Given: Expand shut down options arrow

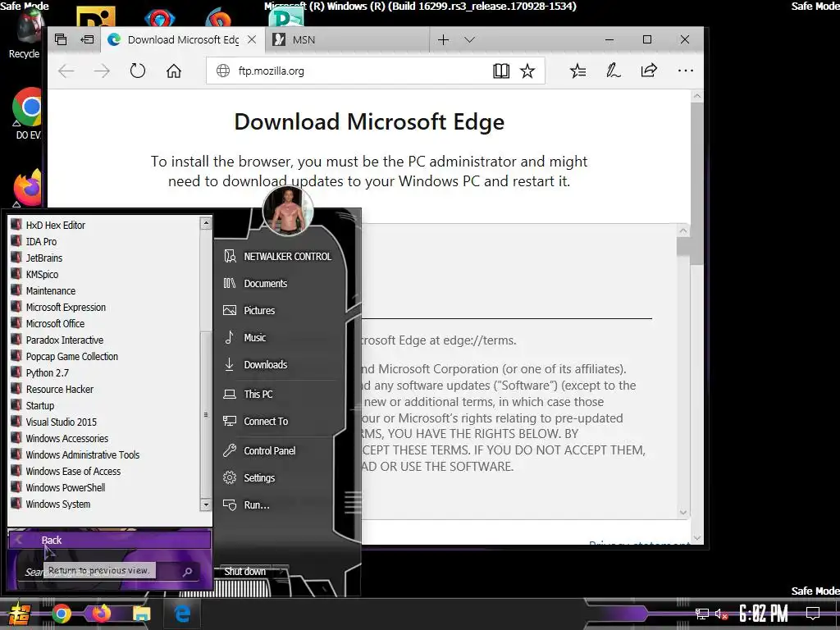Looking at the screenshot, I should click(281, 572).
